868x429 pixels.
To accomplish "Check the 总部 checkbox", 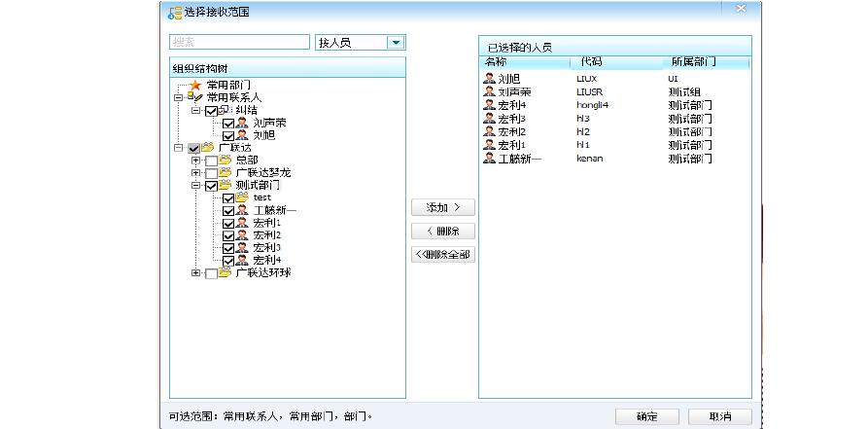I will click(211, 161).
